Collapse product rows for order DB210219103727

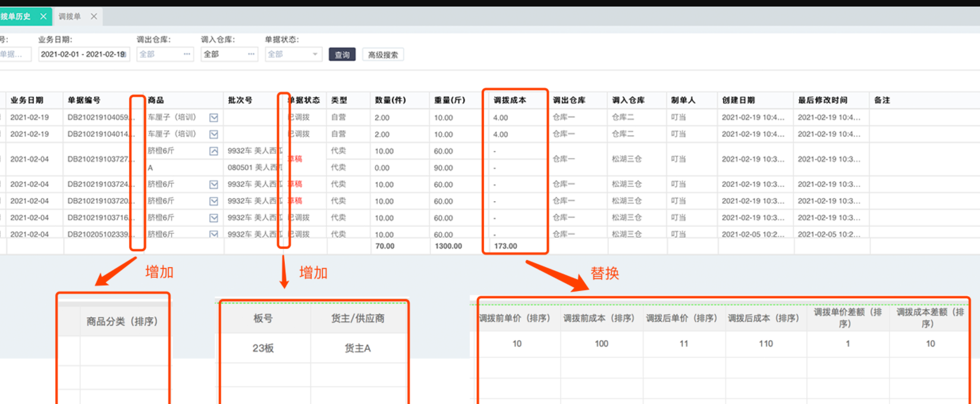coord(213,151)
